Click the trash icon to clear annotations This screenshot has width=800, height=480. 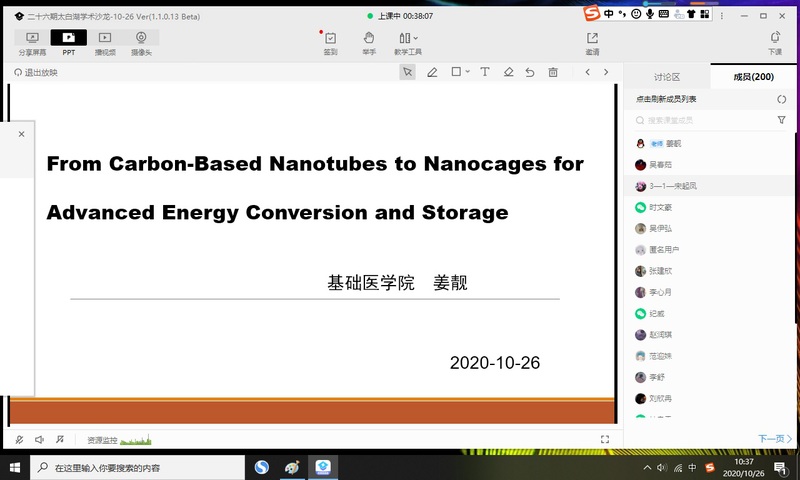(553, 72)
